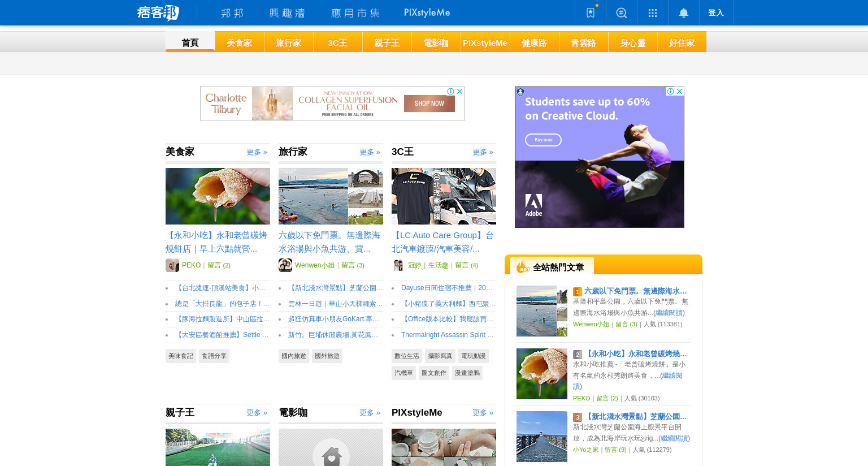The image size is (868, 466).
Task: Click the 漫畫塗鴉 tag button
Action: tap(467, 373)
